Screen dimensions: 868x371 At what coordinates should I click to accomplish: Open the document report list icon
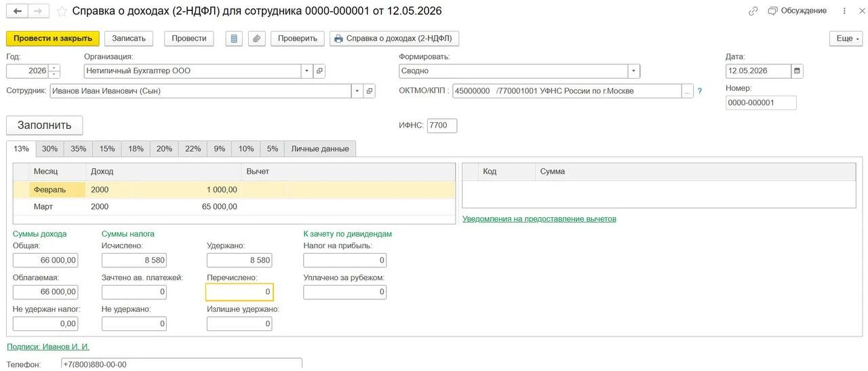click(234, 39)
